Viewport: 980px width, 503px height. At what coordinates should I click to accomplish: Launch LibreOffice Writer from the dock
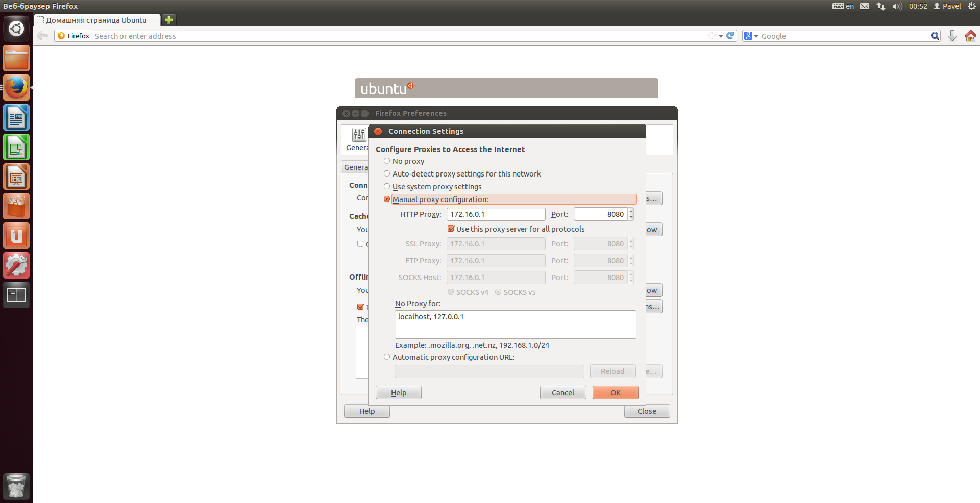pyautogui.click(x=16, y=117)
